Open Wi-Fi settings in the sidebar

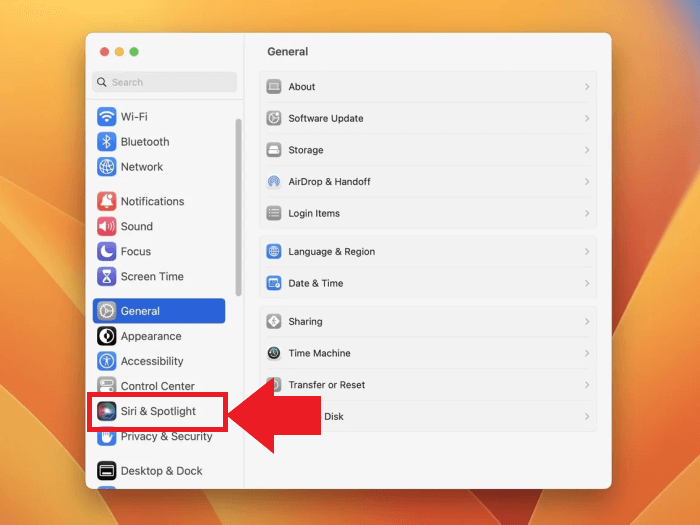(x=158, y=117)
